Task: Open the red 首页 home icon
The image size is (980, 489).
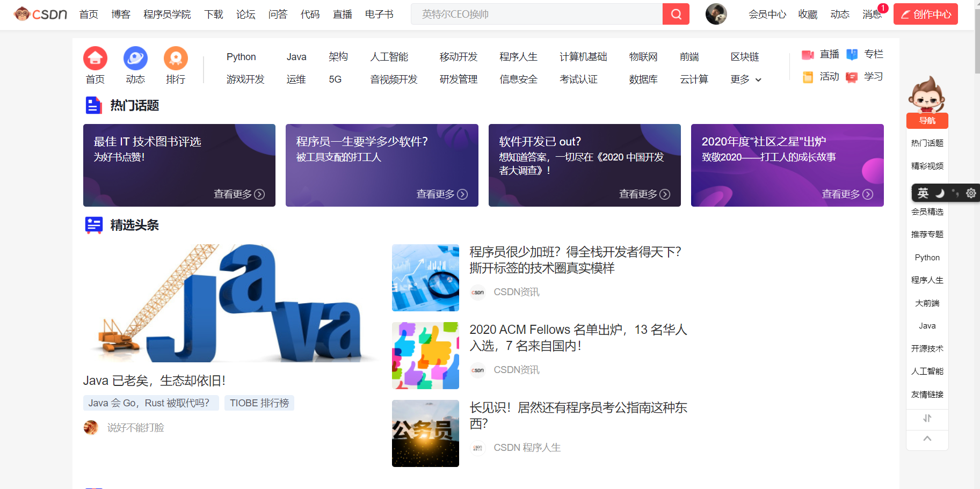Action: pos(95,58)
